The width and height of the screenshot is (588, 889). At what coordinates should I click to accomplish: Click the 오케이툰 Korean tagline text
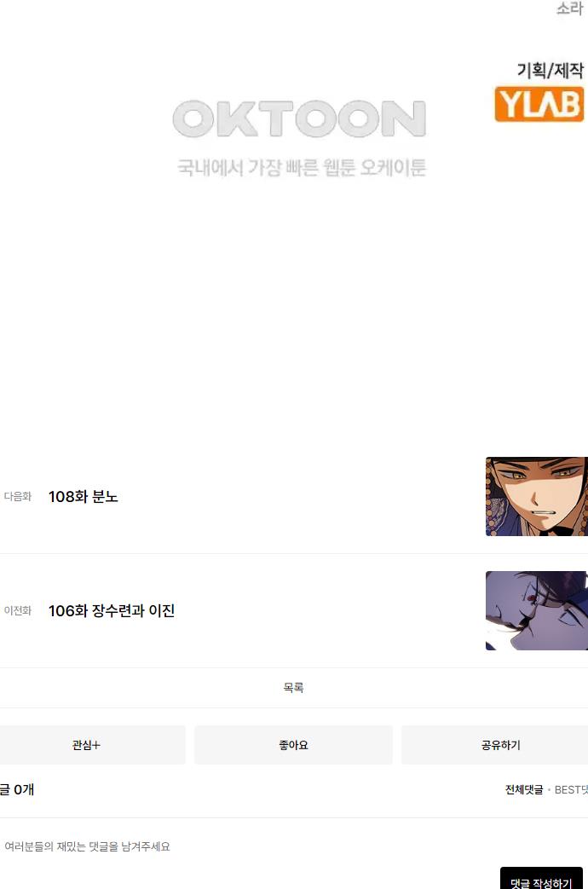pyautogui.click(x=302, y=167)
